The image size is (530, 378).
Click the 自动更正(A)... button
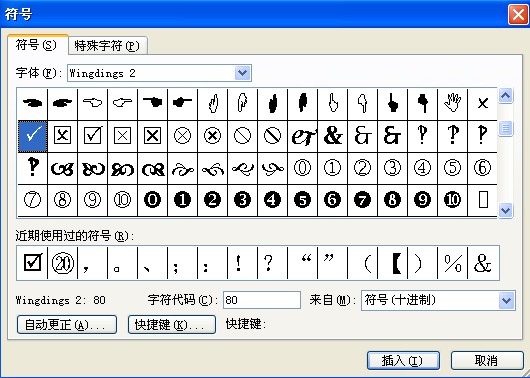coord(67,325)
